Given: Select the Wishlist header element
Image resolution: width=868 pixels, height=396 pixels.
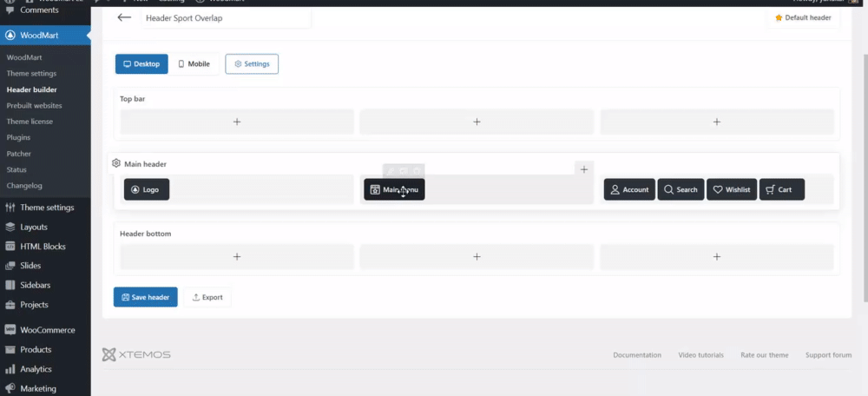Looking at the screenshot, I should 731,189.
